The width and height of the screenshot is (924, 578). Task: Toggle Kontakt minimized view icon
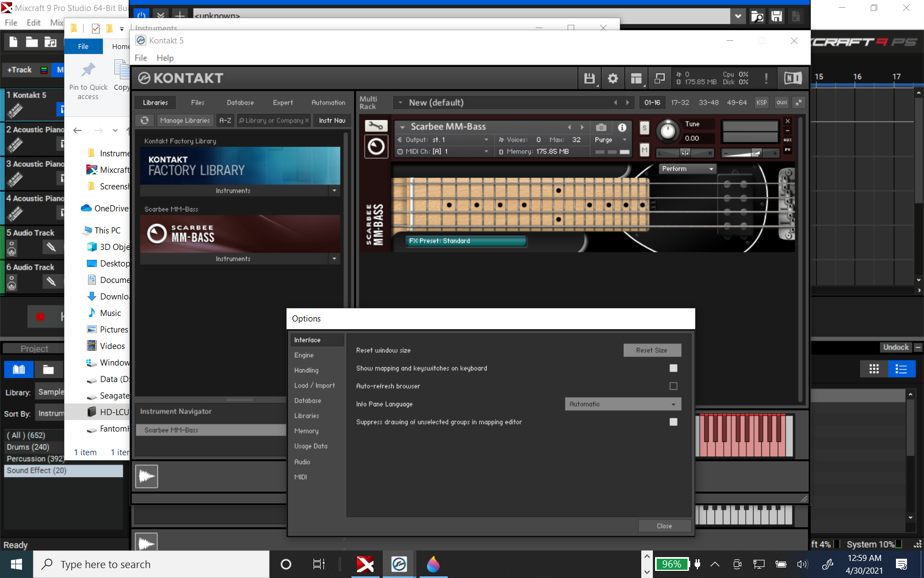coord(659,79)
